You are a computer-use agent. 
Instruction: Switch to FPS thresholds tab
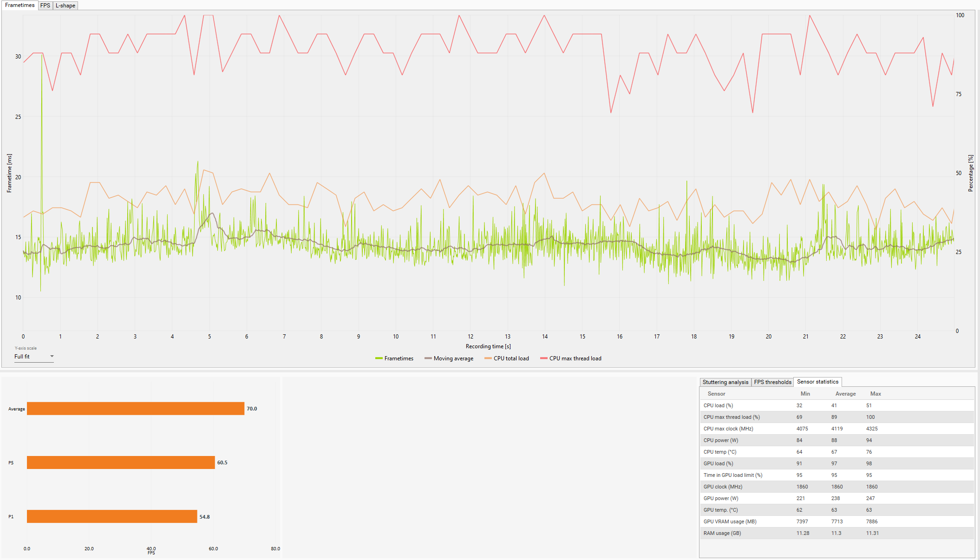[x=772, y=382]
